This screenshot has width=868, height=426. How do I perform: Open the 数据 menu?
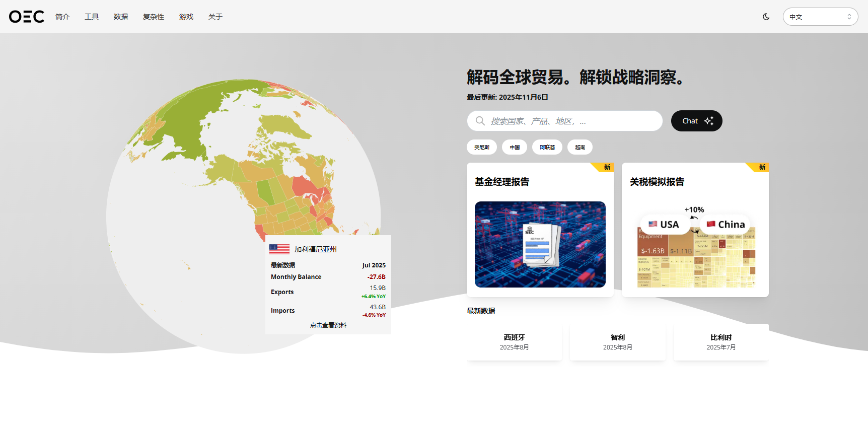(121, 17)
